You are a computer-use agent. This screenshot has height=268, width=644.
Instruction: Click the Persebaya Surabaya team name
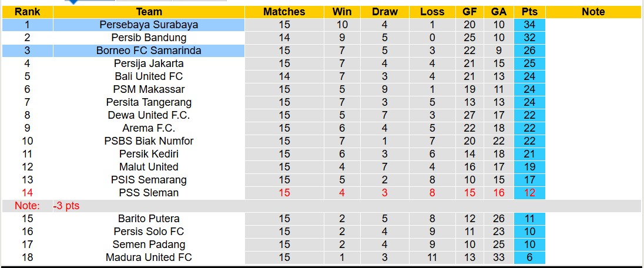point(149,25)
